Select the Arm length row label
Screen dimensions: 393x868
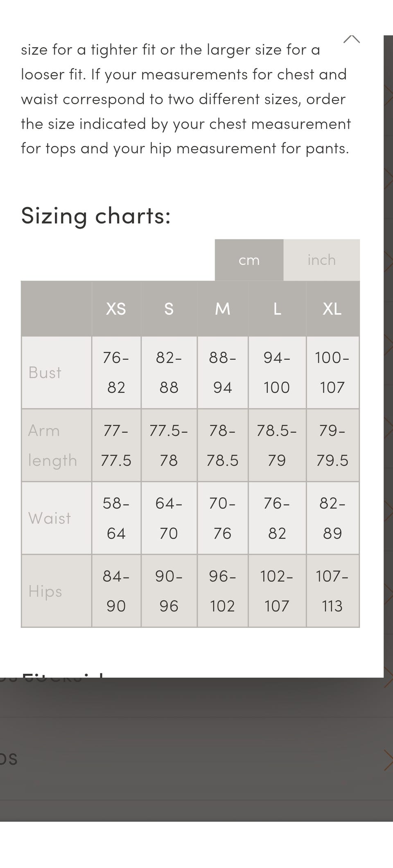pyautogui.click(x=52, y=445)
